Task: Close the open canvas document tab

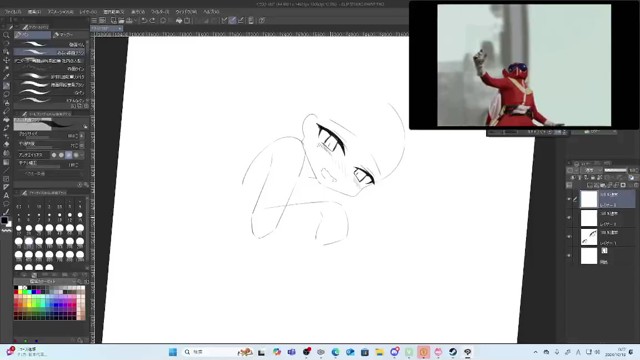Action: tap(120, 29)
